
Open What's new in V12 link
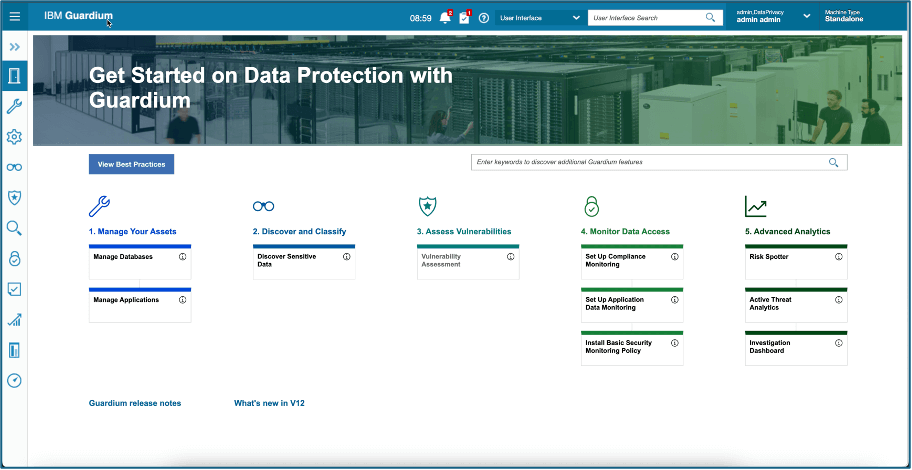pos(269,403)
